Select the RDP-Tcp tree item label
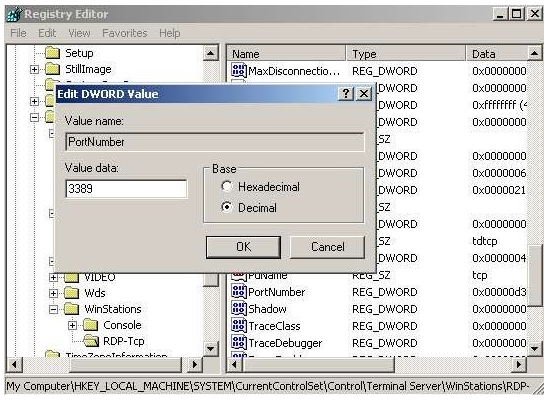 [x=124, y=341]
